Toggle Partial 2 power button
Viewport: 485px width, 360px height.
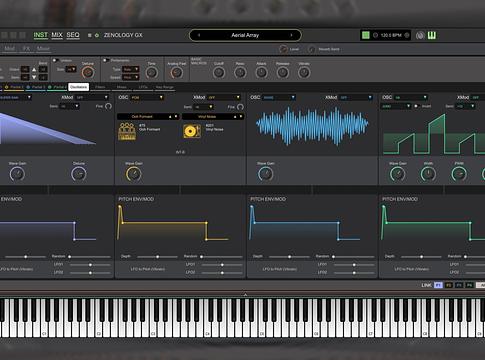tap(6, 87)
